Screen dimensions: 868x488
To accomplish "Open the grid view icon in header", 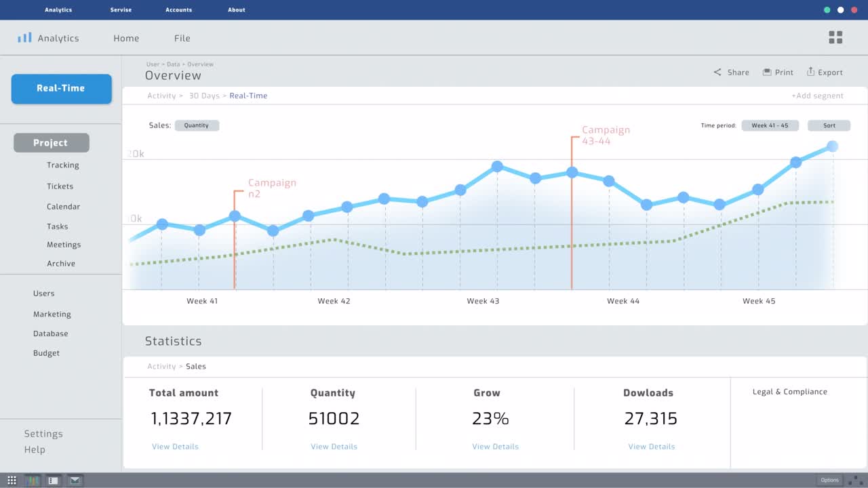I will click(x=835, y=37).
